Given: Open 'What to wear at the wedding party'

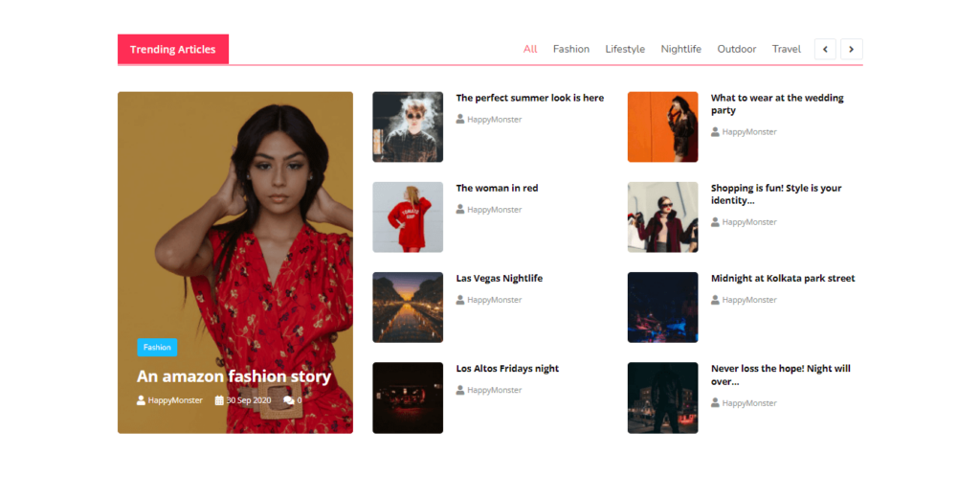Looking at the screenshot, I should [777, 103].
